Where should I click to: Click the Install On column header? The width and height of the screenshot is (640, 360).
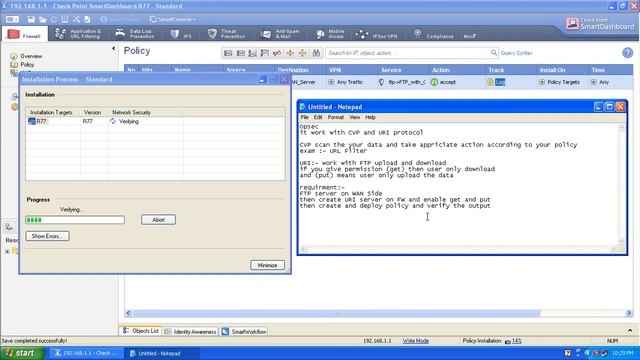coord(562,70)
